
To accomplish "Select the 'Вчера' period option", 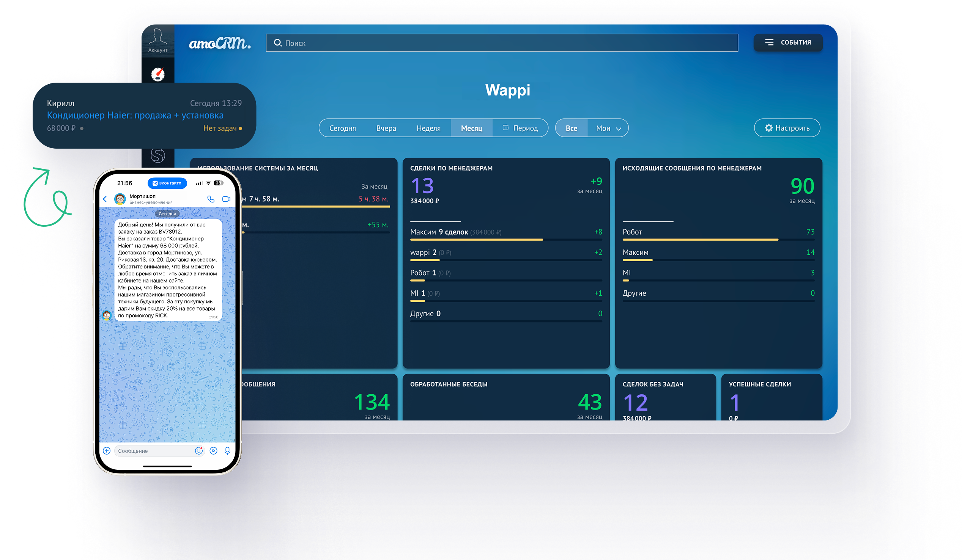I will click(x=386, y=128).
